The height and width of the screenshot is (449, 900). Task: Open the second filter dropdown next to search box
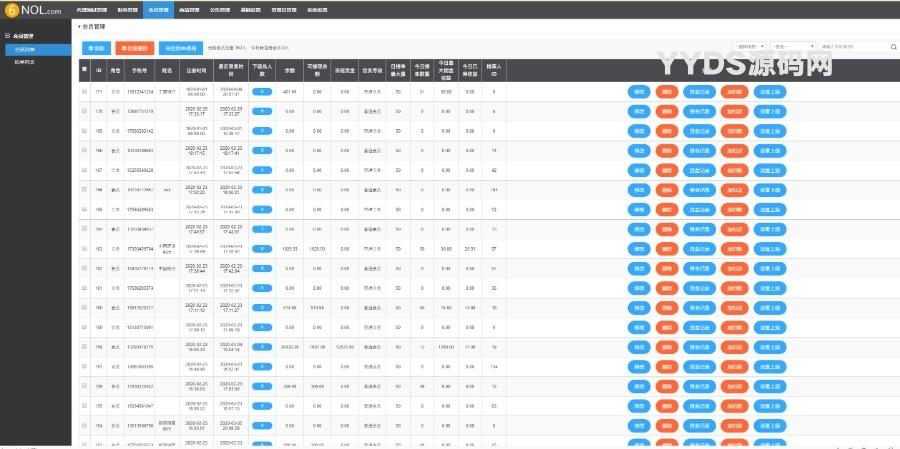click(x=792, y=47)
